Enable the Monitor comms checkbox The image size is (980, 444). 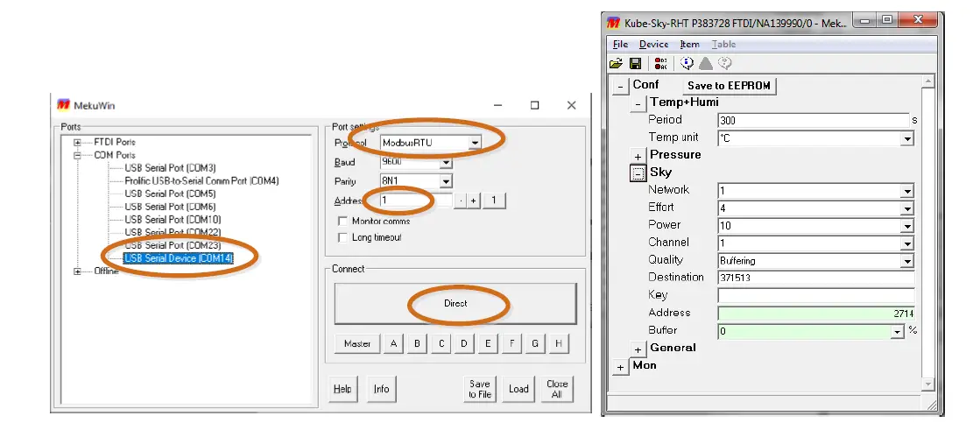(x=342, y=222)
